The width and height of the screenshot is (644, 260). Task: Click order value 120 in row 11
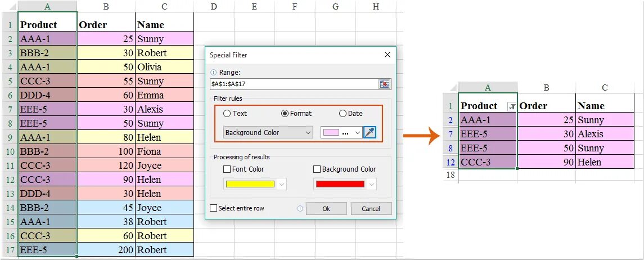106,165
